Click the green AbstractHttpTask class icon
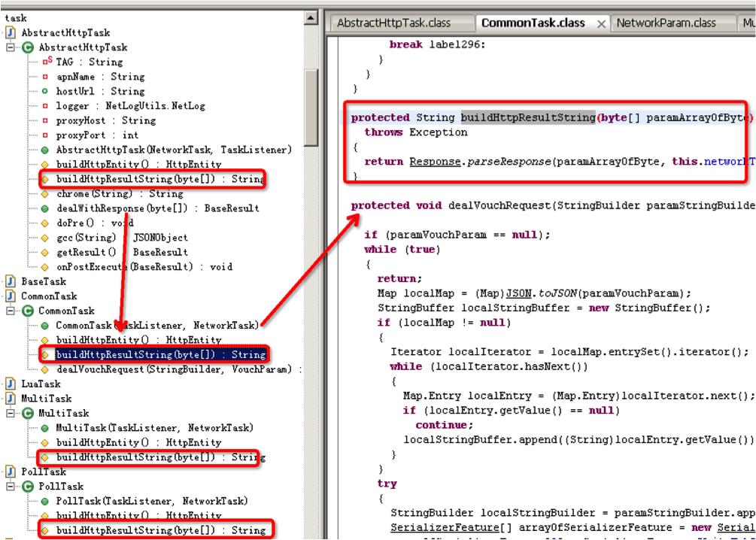756x540 pixels. coord(28,47)
